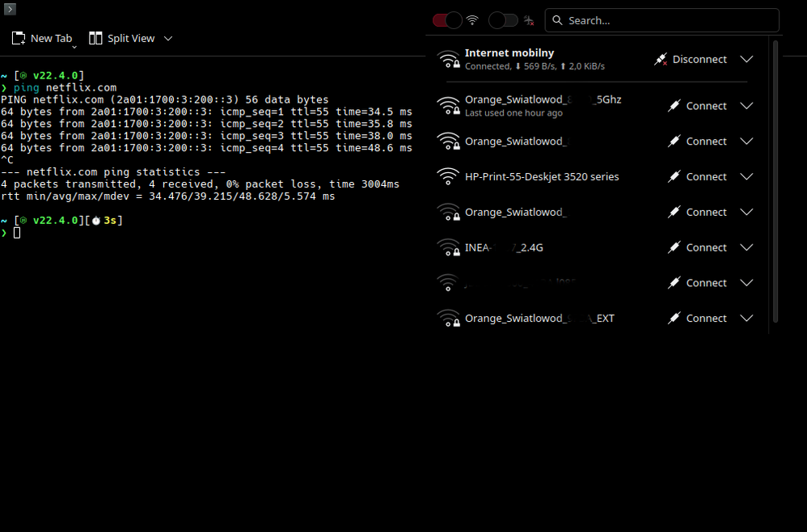Click the Split View icon

[x=95, y=38]
